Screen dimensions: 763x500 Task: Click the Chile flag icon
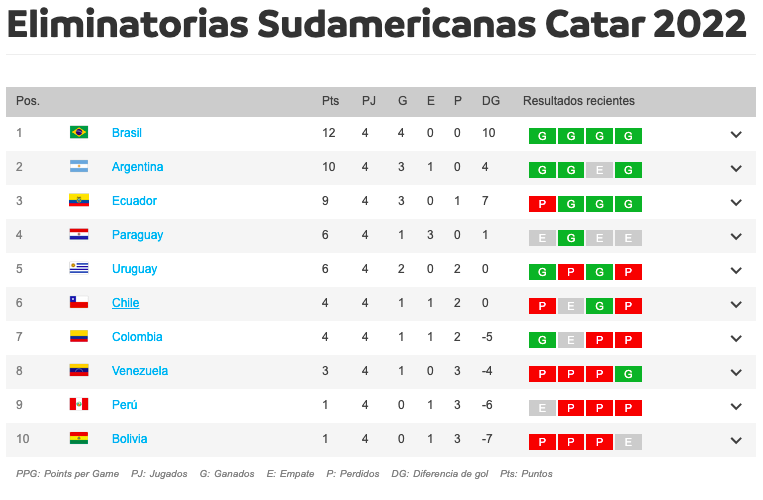[79, 303]
